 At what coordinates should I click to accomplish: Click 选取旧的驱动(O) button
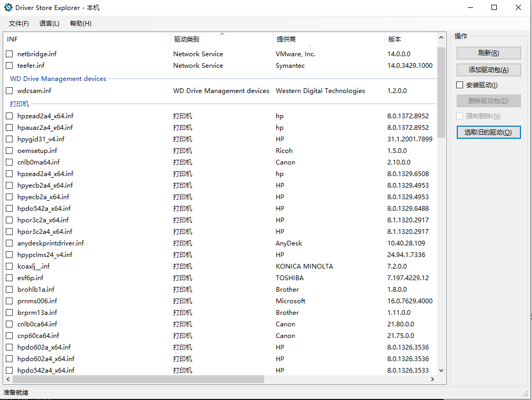point(488,132)
